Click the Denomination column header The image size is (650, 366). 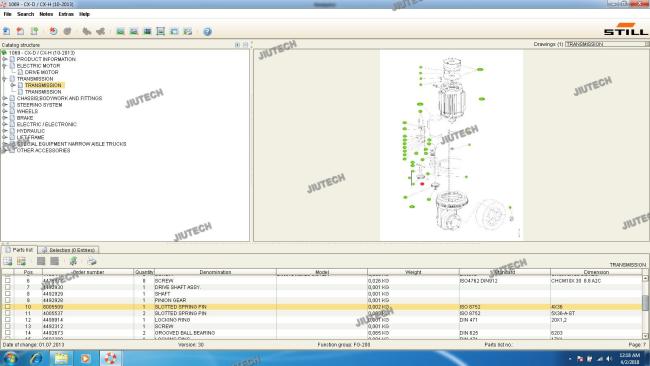215,272
